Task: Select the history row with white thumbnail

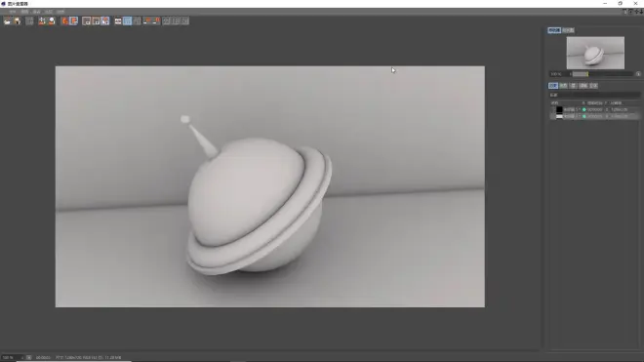Action: 594,116
